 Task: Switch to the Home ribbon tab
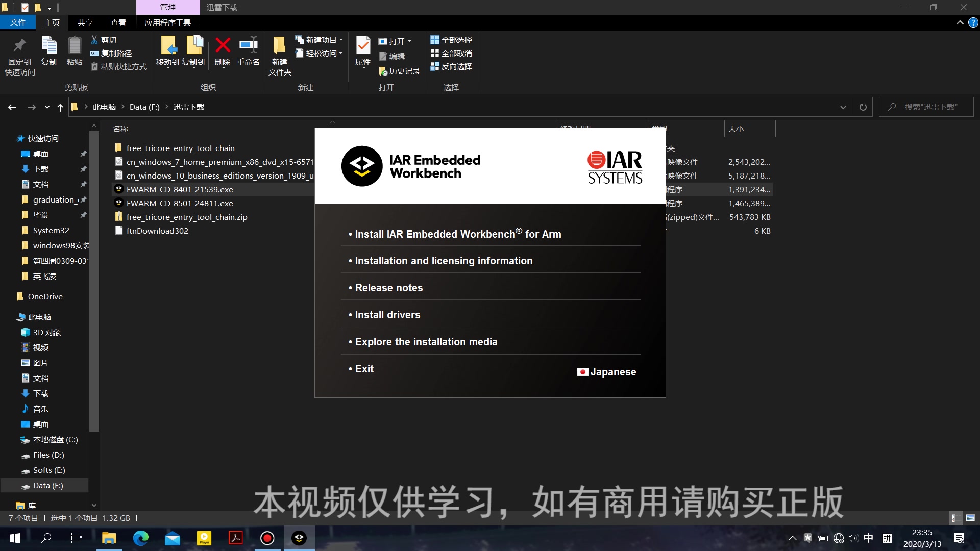point(52,22)
